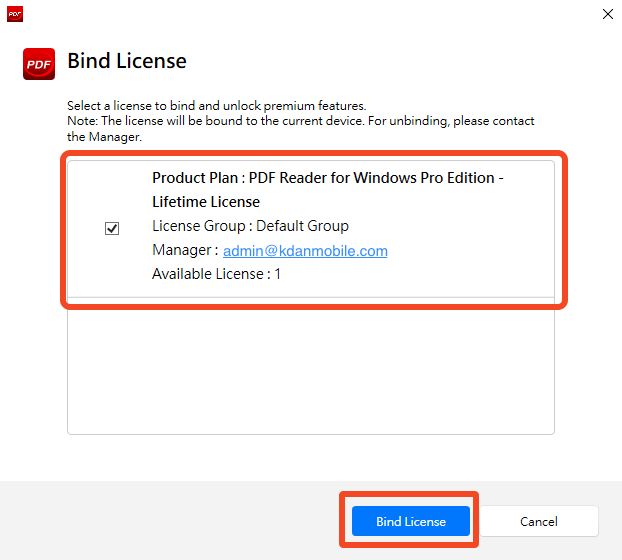622x560 pixels.
Task: Click the Available License : 1 line
Action: [x=216, y=274]
